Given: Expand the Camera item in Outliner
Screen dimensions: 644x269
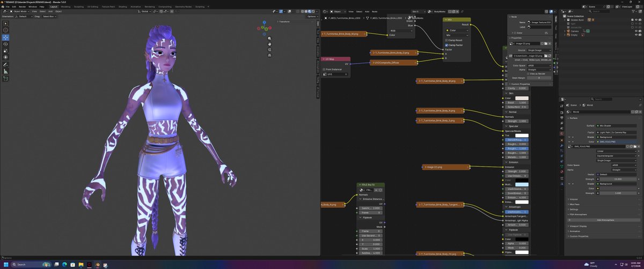Looking at the screenshot, I should pos(565,31).
